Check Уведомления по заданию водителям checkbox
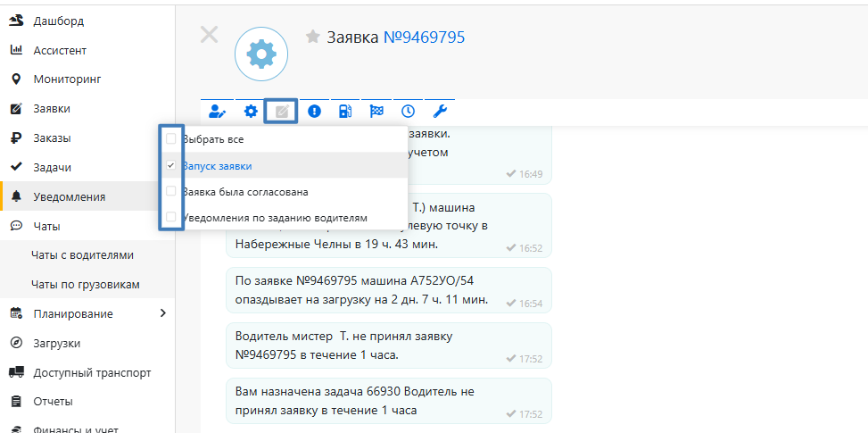 (x=171, y=217)
